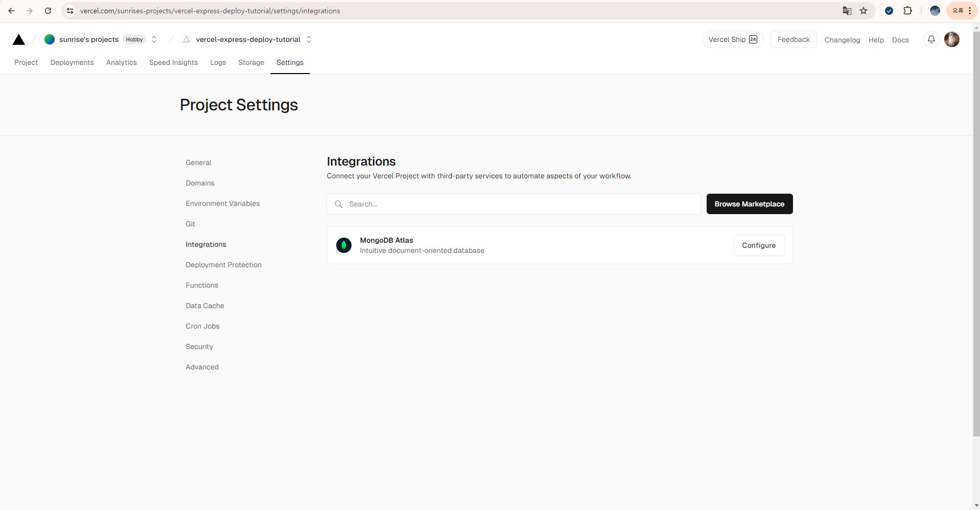Open the Feedback button
This screenshot has width=980, height=510.
point(794,39)
